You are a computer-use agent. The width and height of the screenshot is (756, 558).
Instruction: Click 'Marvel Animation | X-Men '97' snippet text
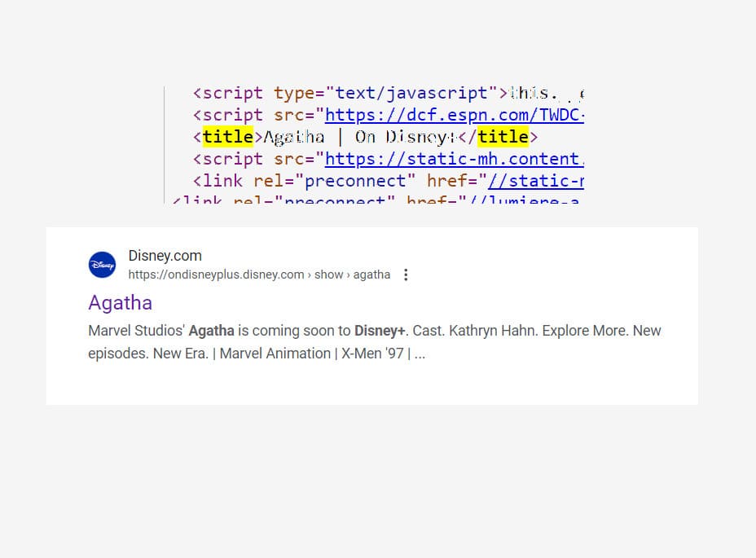pos(311,354)
